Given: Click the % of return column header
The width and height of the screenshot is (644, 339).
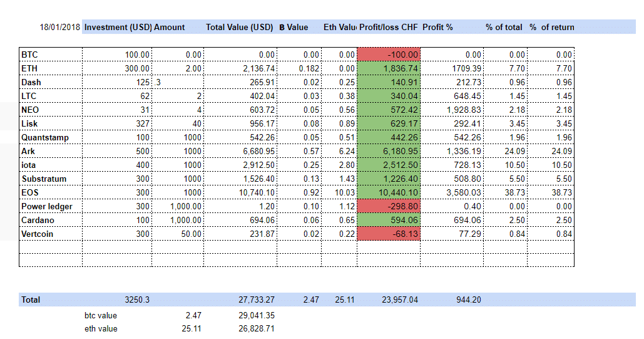Looking at the screenshot, I should point(552,27).
